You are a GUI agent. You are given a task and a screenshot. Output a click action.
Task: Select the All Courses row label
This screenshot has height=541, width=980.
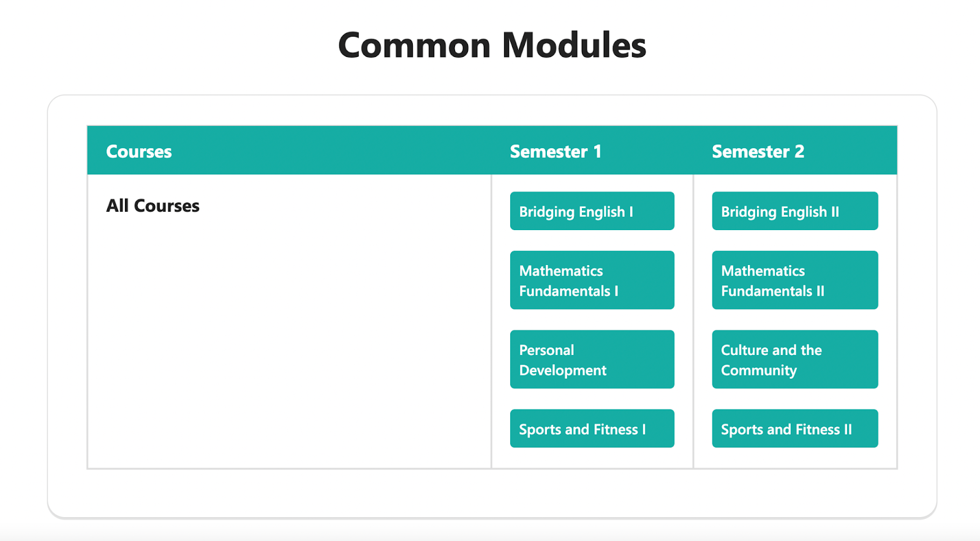(x=153, y=206)
